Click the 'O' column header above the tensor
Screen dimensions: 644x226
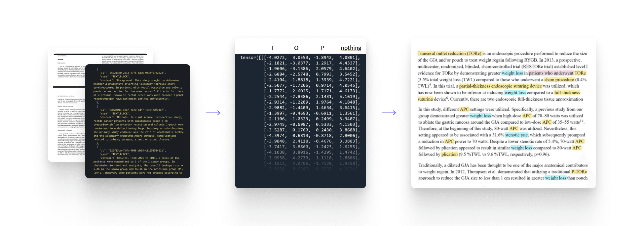click(296, 48)
